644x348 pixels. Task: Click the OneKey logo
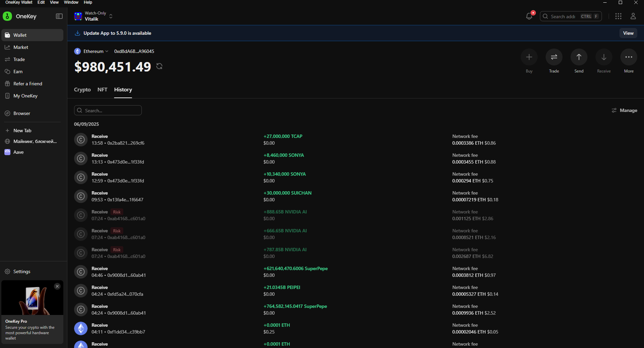pyautogui.click(x=7, y=16)
